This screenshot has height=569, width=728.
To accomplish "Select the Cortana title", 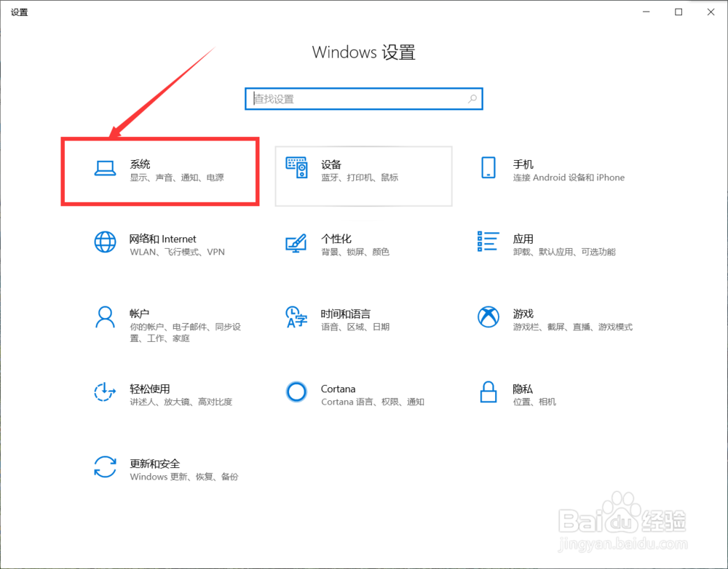I will point(338,389).
